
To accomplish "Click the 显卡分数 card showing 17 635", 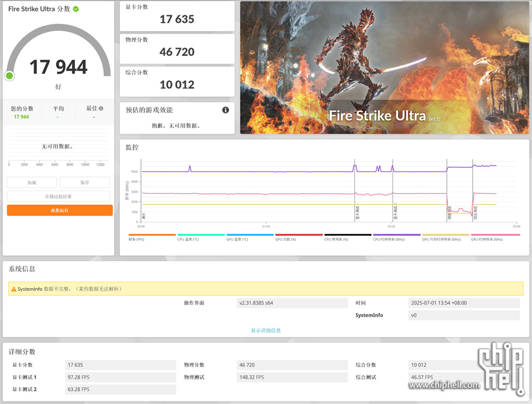I will (177, 16).
